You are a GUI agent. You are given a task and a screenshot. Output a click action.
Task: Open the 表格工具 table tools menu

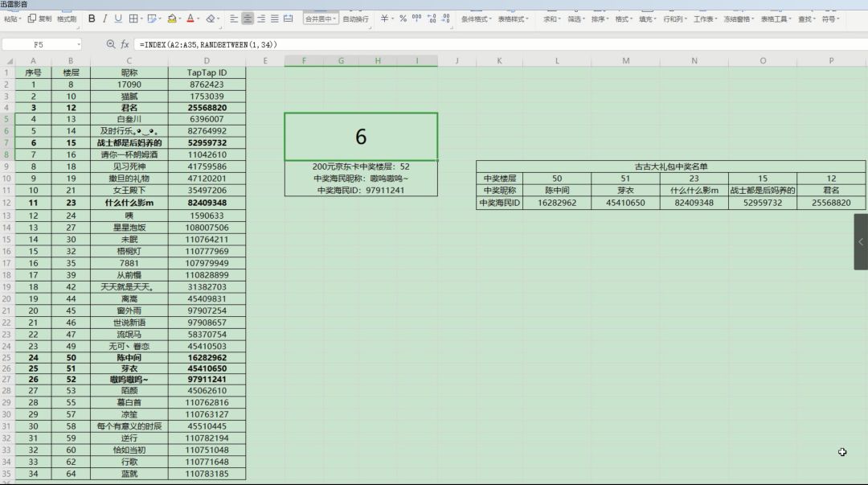[x=776, y=18]
